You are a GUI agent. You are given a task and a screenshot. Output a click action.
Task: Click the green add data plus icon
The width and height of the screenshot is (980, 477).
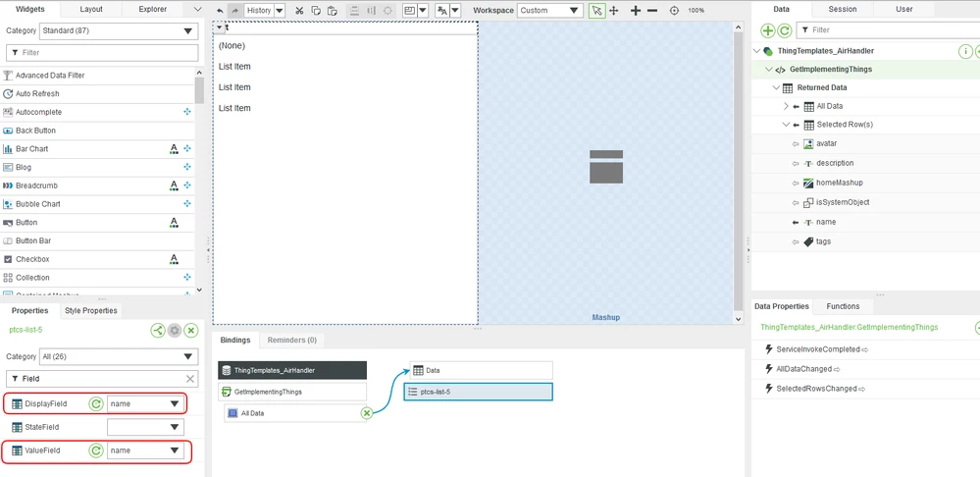[x=768, y=30]
